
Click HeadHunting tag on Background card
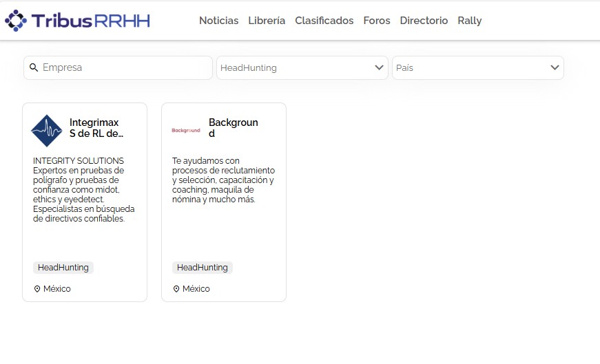pyautogui.click(x=203, y=268)
